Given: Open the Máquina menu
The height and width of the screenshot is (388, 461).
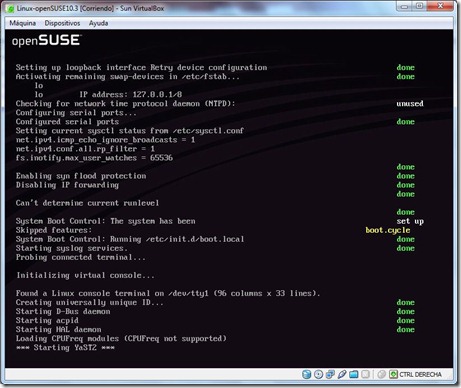Looking at the screenshot, I should [x=22, y=23].
